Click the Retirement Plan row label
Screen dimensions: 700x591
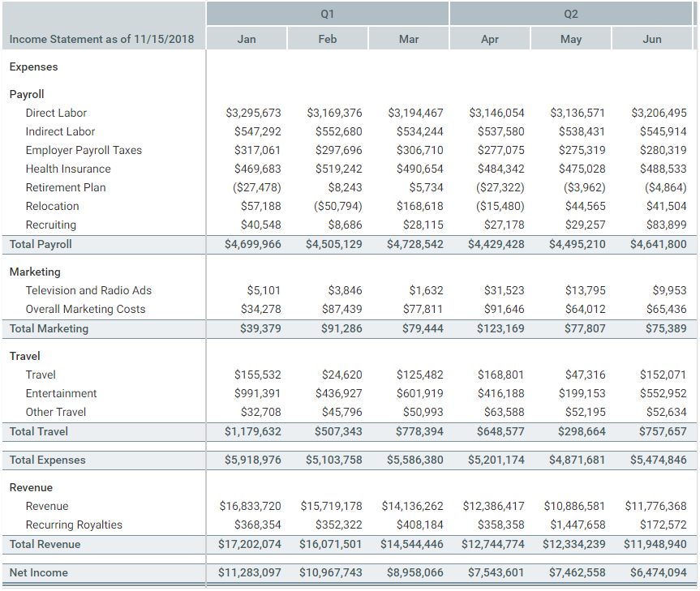[x=66, y=187]
